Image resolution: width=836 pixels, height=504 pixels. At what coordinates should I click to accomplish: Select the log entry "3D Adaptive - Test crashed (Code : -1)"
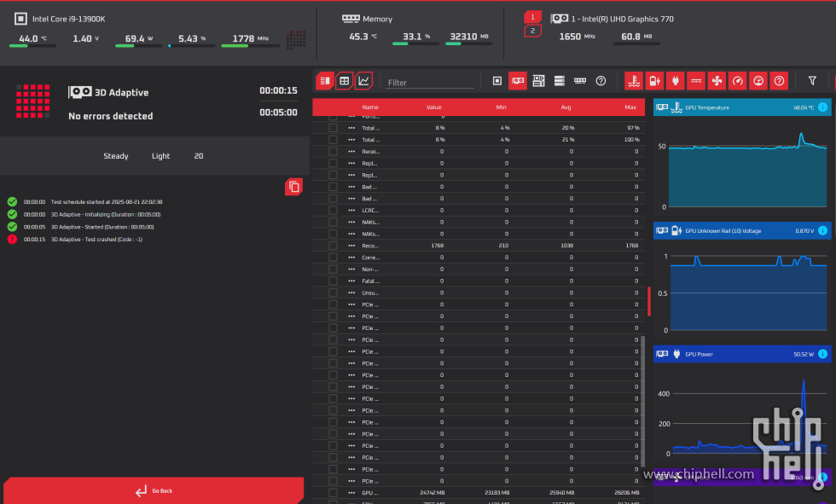click(96, 240)
